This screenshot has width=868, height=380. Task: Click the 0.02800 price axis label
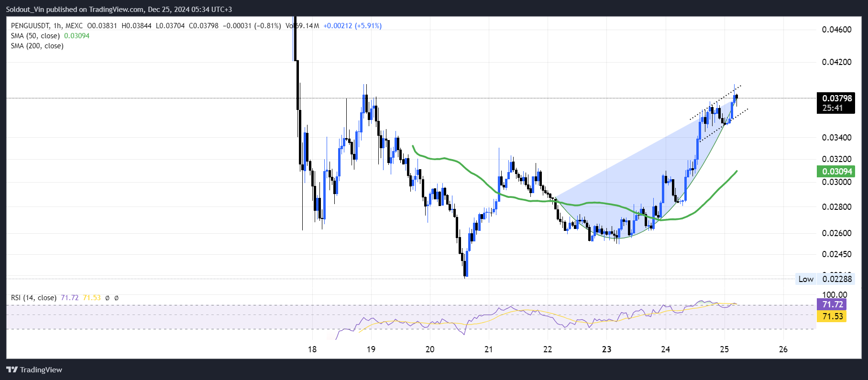(836, 207)
